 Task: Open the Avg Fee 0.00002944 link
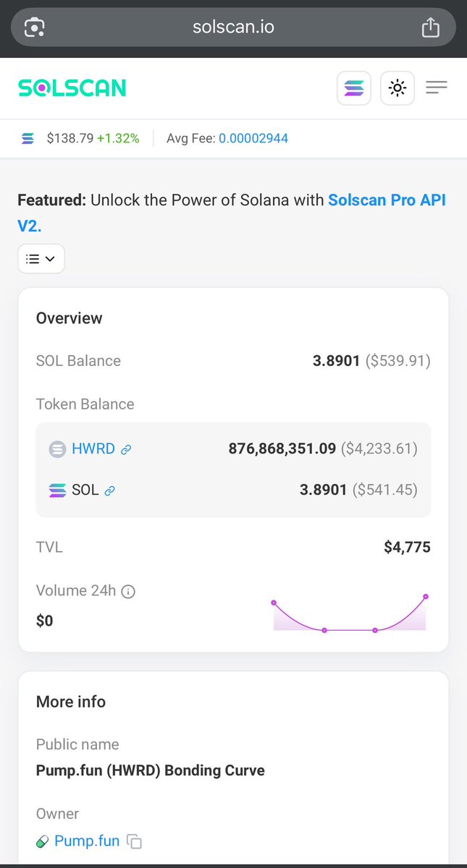pos(253,138)
